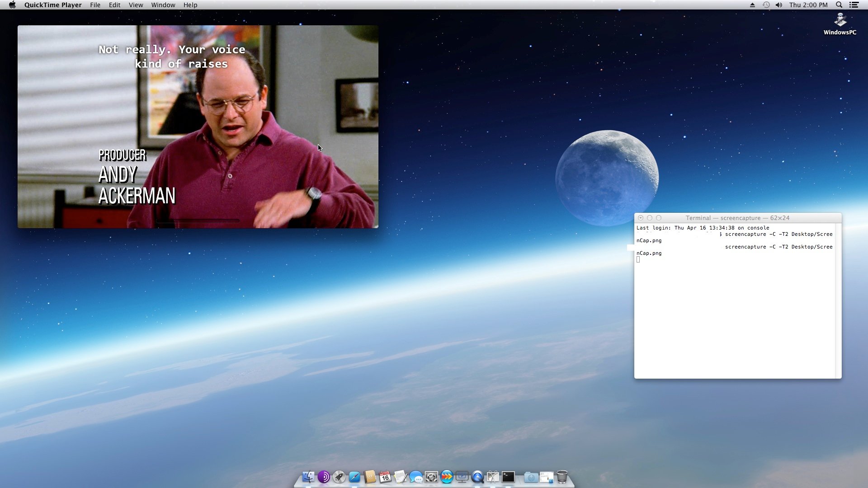This screenshot has height=488, width=868.
Task: Open the blue folder stack in the Dock
Action: click(531, 477)
